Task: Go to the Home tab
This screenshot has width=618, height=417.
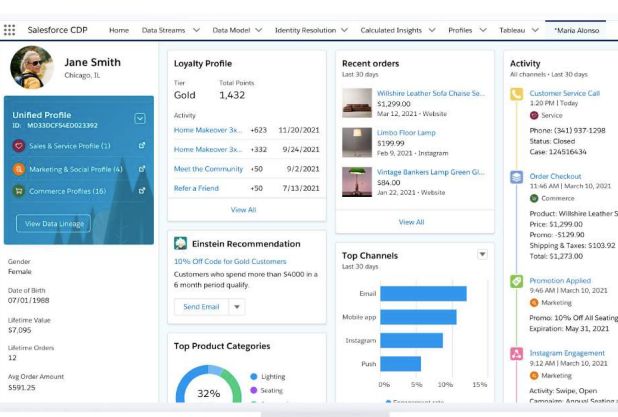Action: tap(119, 30)
